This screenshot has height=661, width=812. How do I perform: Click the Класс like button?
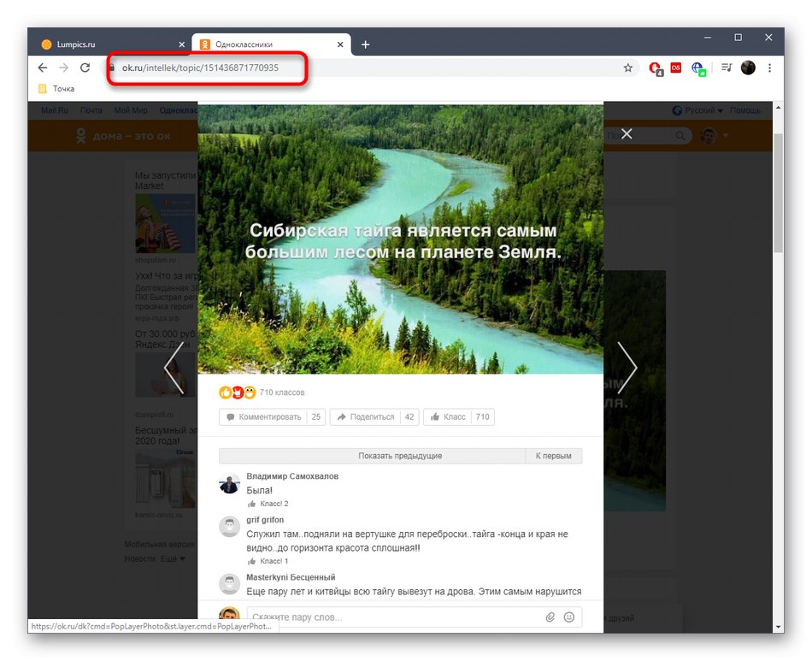(x=448, y=417)
